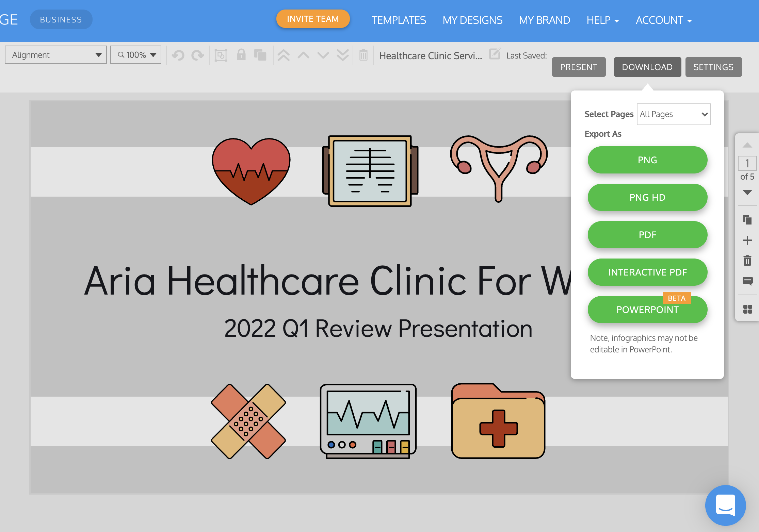The width and height of the screenshot is (759, 532).
Task: Toggle Interactive PDF export option
Action: click(x=647, y=272)
